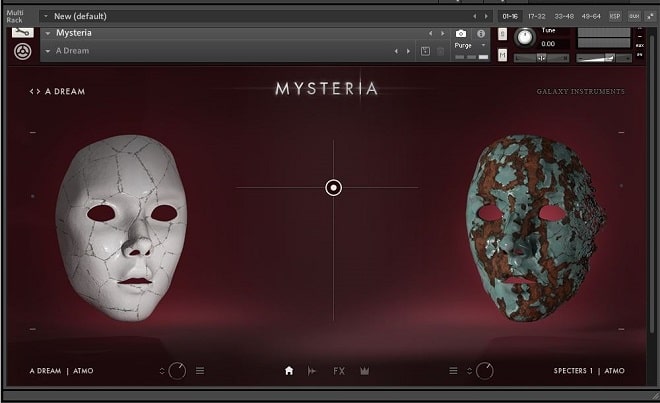Load previous Mysteria instrument with left arrow
Viewport: 660px width, 403px height.
[430, 33]
